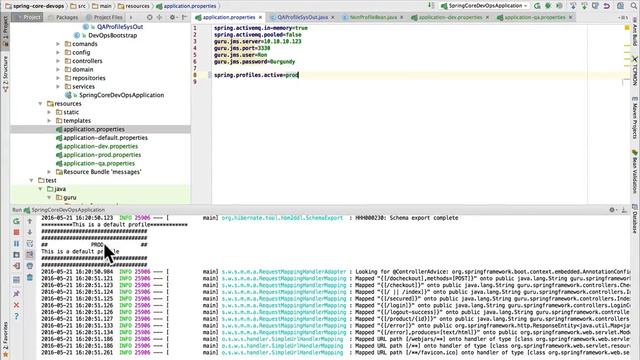The image size is (640, 360).
Task: Switch to Packages view tab
Action: click(x=63, y=17)
